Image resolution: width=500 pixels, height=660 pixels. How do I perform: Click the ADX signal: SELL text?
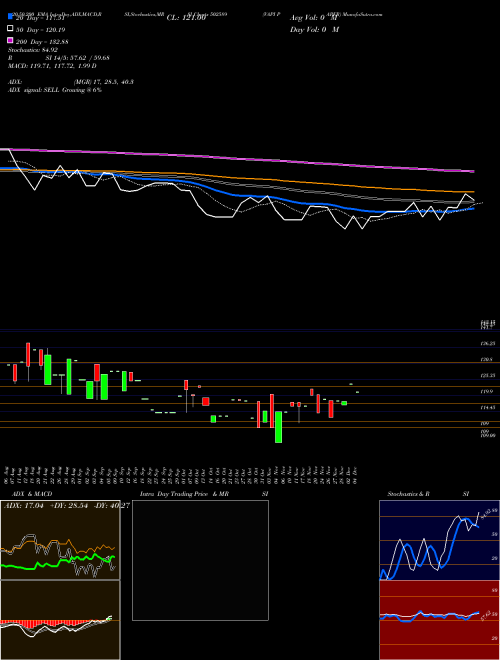[55, 90]
